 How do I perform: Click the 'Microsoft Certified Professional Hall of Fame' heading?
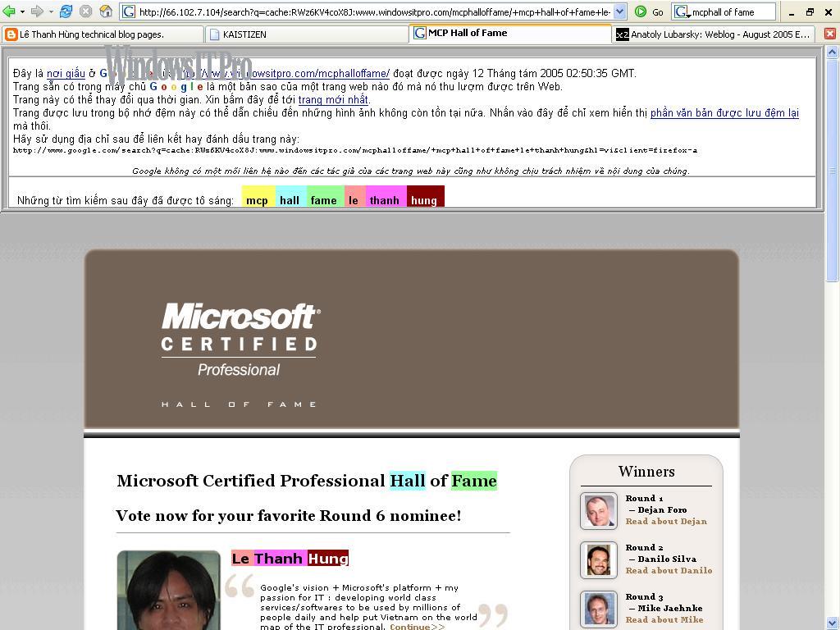[x=307, y=481]
